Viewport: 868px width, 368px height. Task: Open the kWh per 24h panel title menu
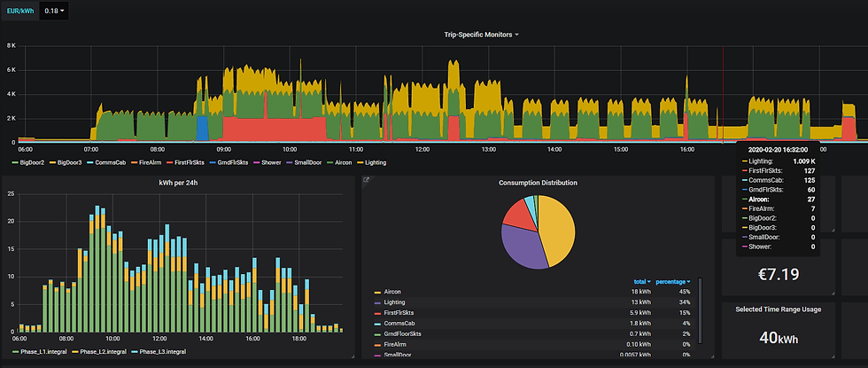(178, 183)
